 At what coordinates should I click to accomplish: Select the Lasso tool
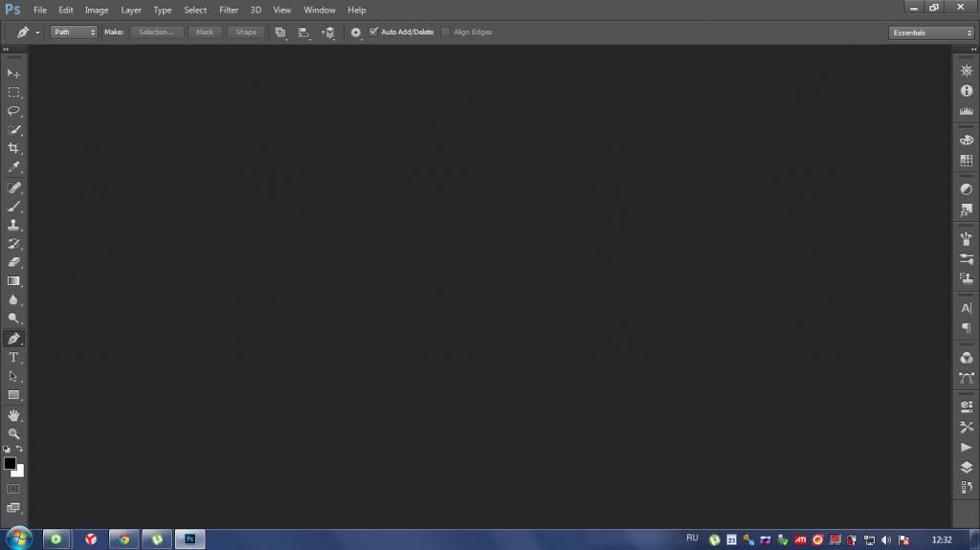click(x=13, y=111)
